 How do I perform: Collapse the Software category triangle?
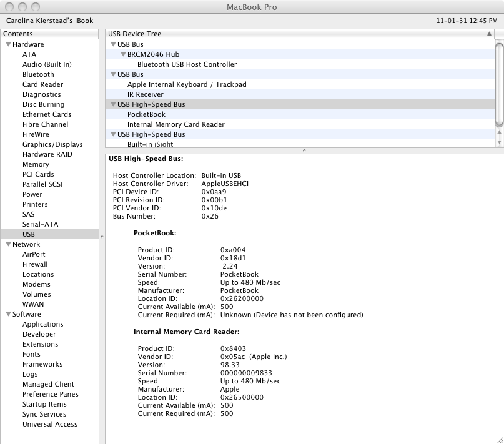coord(8,314)
